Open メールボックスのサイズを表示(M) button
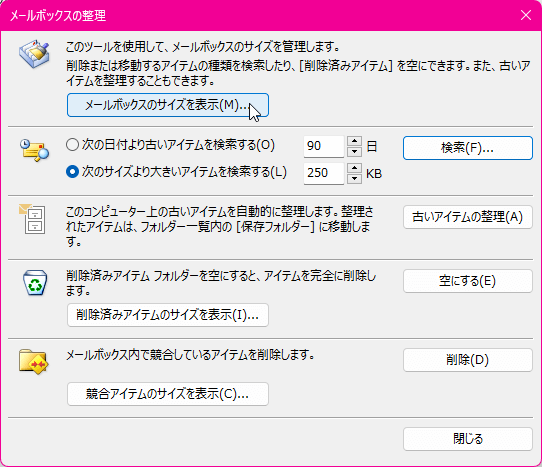The image size is (542, 467). (x=168, y=105)
